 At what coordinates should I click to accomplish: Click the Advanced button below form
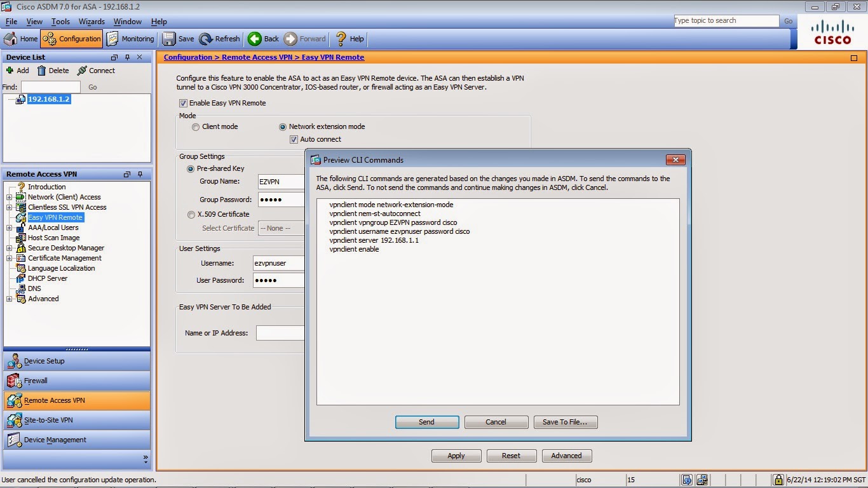point(567,456)
